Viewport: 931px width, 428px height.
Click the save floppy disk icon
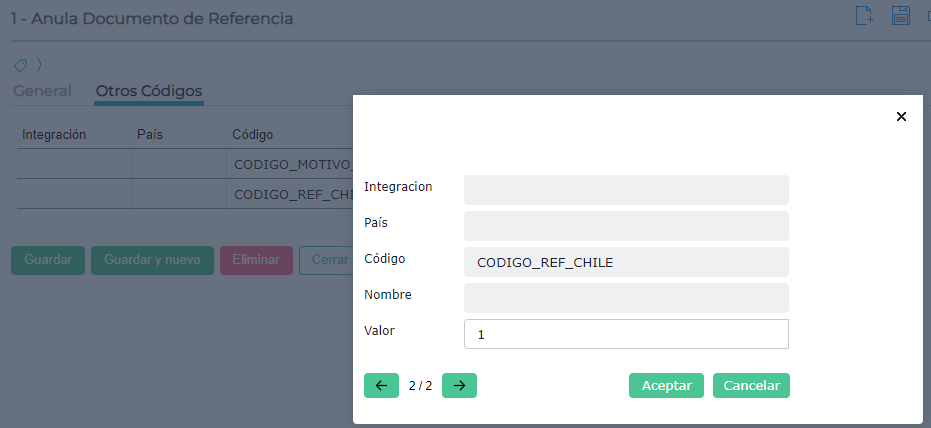click(x=900, y=15)
